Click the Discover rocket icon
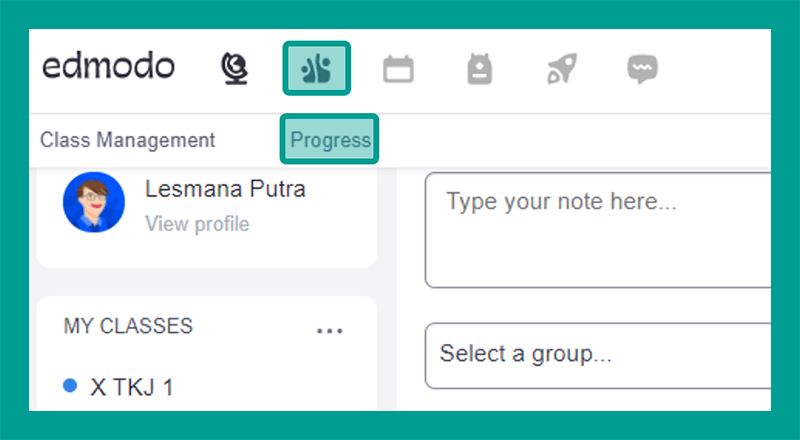 tap(560, 69)
